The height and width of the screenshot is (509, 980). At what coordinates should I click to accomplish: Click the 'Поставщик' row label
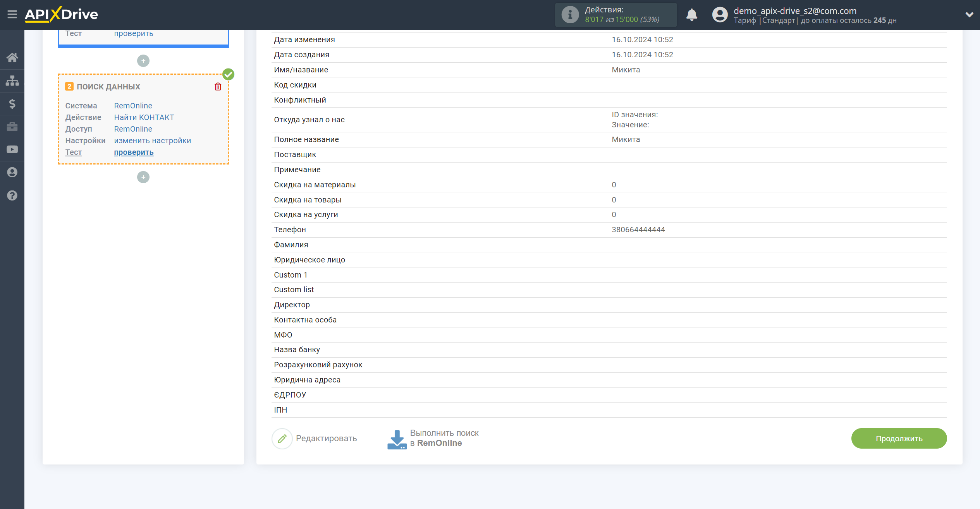[295, 154]
